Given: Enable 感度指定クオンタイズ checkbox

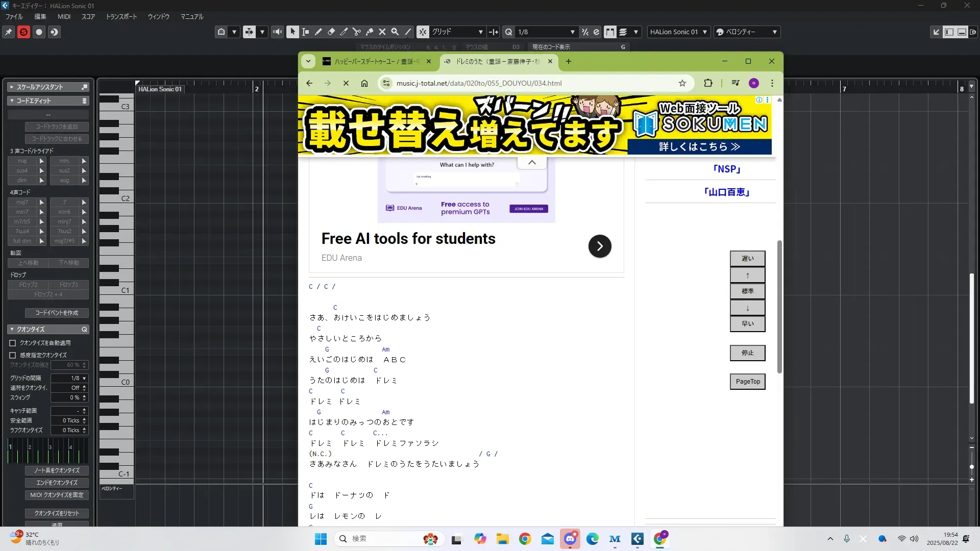Looking at the screenshot, I should coord(13,355).
